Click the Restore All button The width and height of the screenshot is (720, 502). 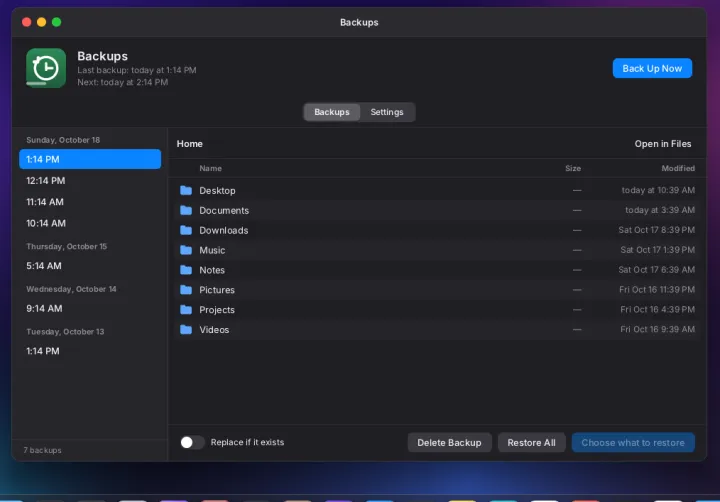point(531,442)
